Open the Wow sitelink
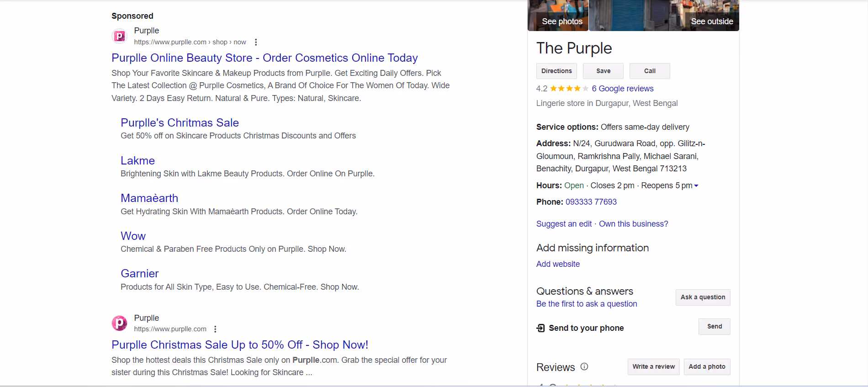 [133, 236]
